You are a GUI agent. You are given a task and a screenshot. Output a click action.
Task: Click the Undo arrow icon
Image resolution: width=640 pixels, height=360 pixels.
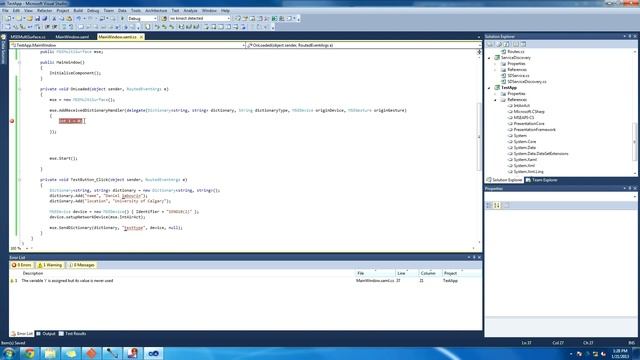(78, 18)
